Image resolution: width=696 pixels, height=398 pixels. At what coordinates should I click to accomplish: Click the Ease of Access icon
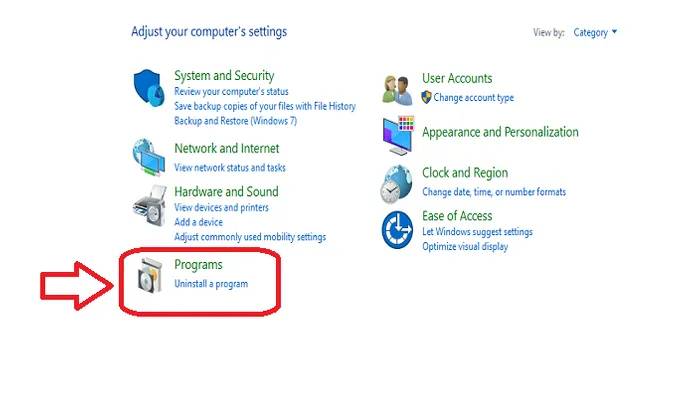point(397,230)
